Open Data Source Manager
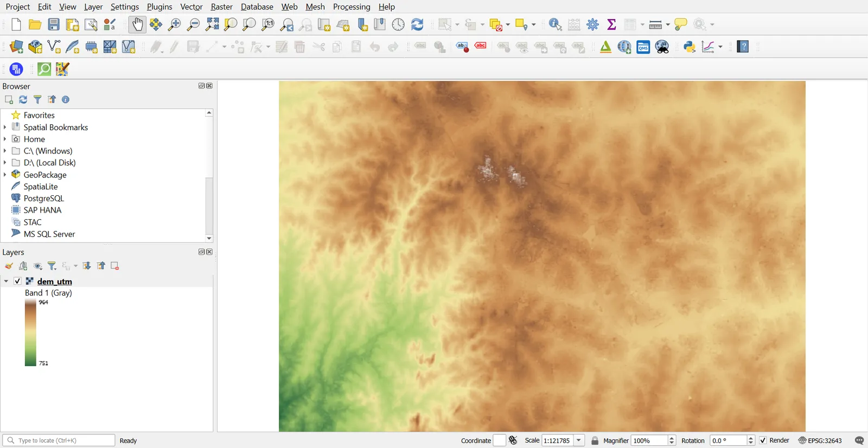 pos(16,47)
